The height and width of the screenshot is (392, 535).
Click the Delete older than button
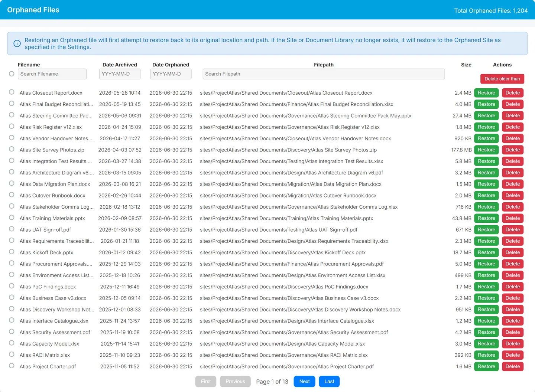point(502,79)
